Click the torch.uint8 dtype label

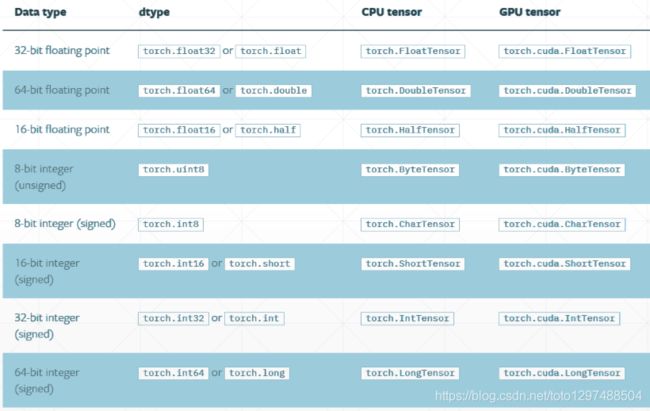[x=173, y=170]
